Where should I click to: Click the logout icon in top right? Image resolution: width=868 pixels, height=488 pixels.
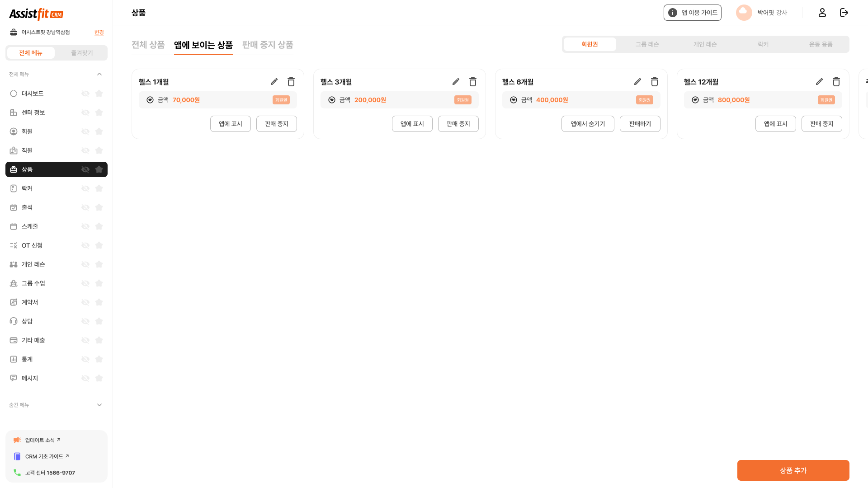tap(844, 13)
